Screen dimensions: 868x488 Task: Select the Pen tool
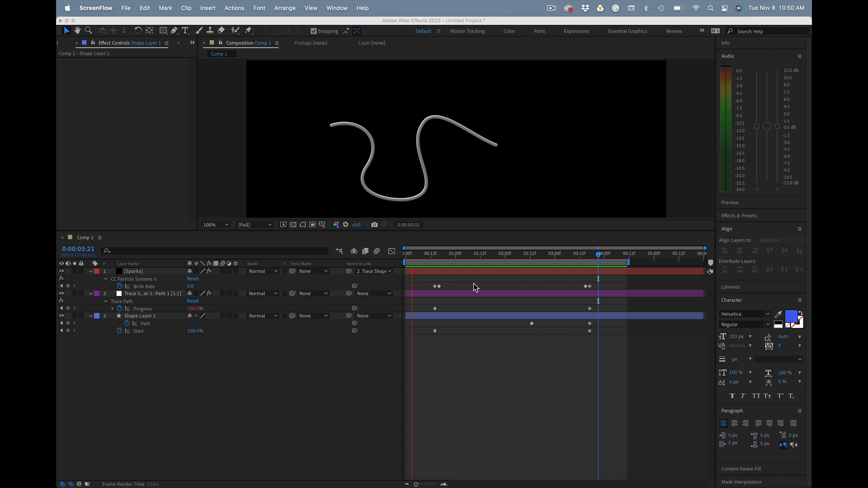click(x=174, y=30)
